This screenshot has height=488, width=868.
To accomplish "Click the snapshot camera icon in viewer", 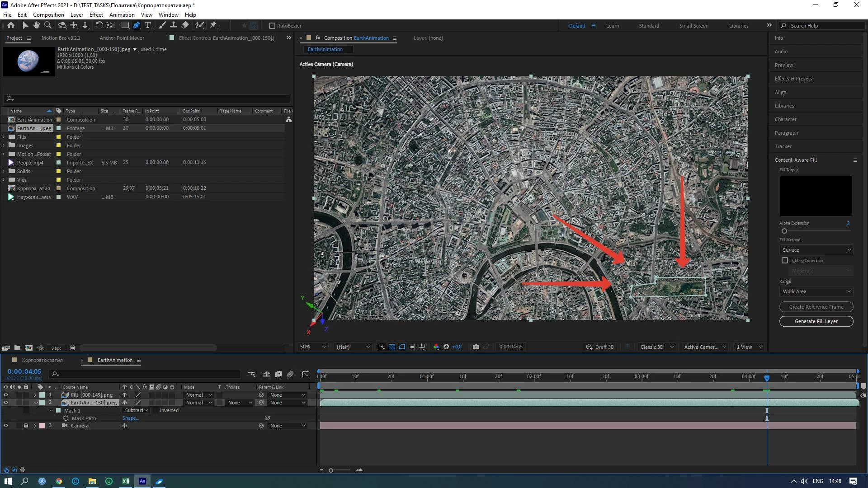I will click(x=476, y=347).
